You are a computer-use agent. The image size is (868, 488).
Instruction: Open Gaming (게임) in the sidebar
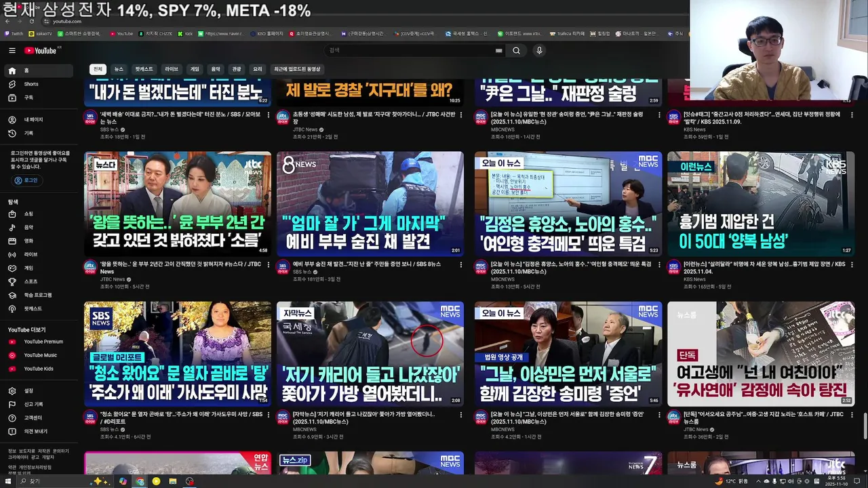pos(37,268)
